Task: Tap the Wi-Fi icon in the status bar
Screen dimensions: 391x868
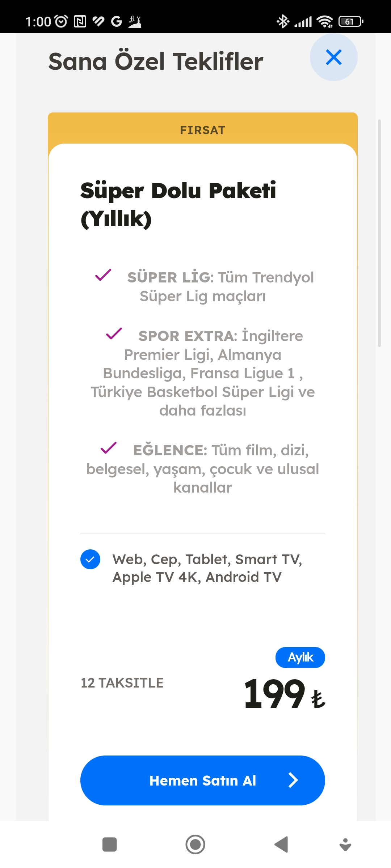Action: pyautogui.click(x=325, y=21)
